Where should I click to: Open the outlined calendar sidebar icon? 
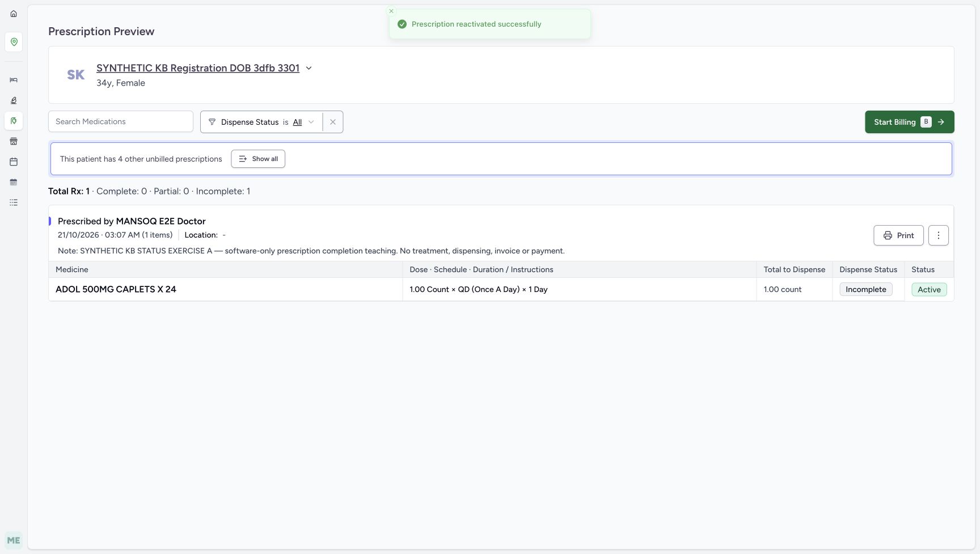(x=14, y=162)
